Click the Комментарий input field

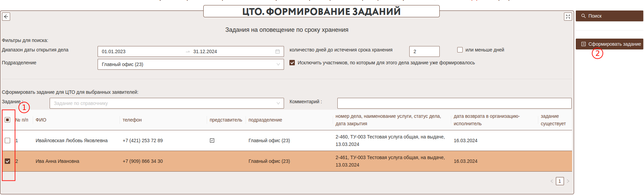click(454, 103)
